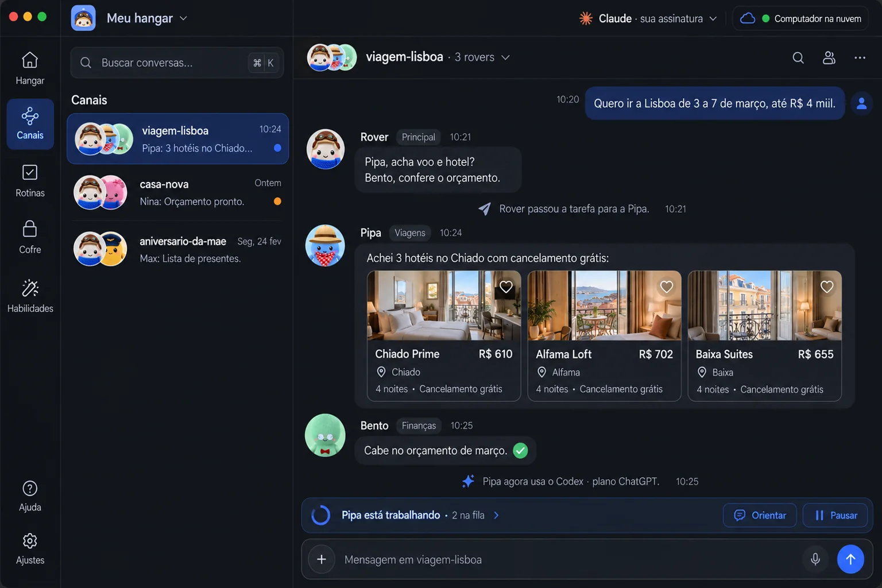Select the viagem-lisboa channel
Image resolution: width=882 pixels, height=588 pixels.
click(178, 139)
